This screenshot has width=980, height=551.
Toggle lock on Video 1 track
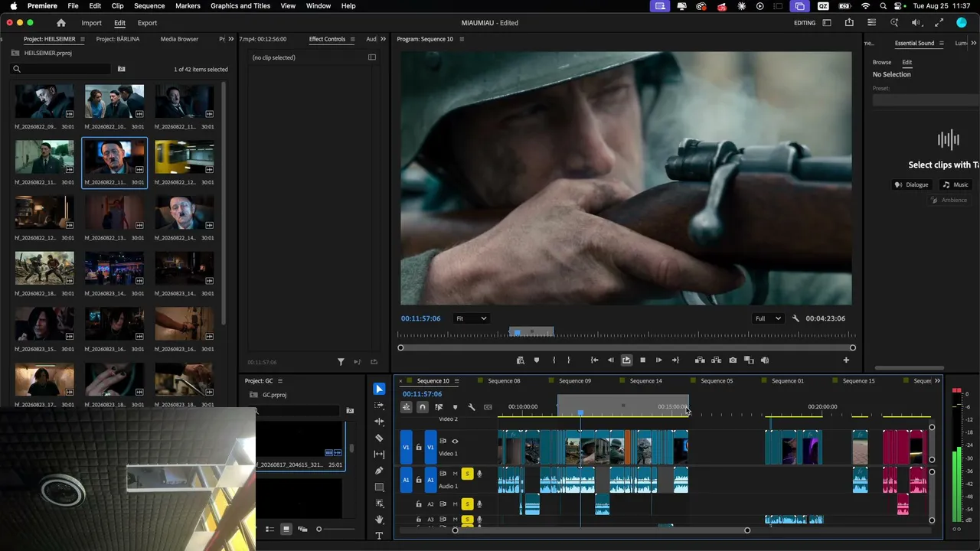418,447
